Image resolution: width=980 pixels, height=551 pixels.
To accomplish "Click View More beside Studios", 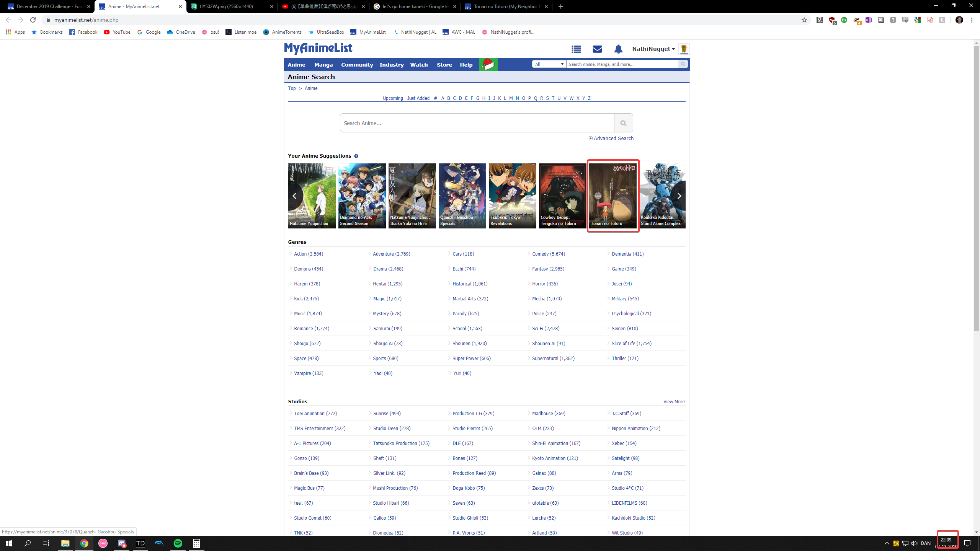I will coord(674,402).
